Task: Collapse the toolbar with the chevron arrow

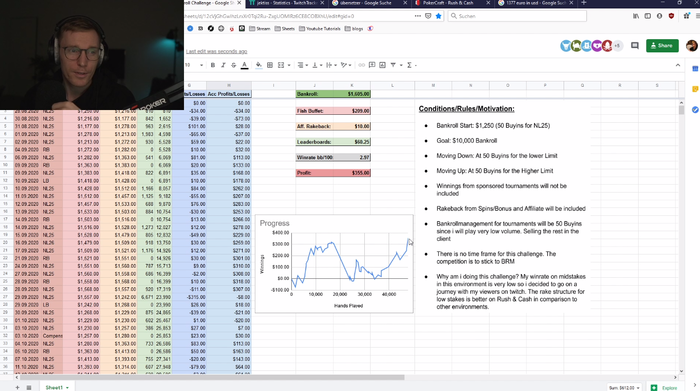Action: (x=678, y=65)
